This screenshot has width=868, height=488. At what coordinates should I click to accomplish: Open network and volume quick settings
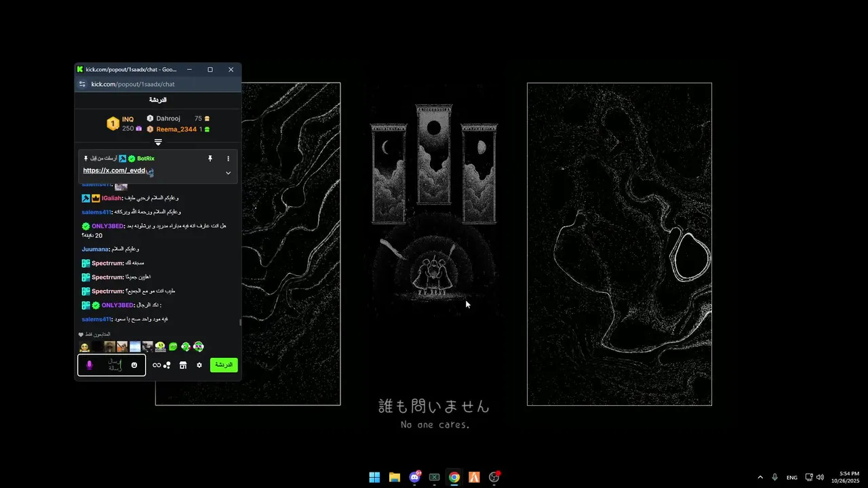tap(814, 477)
